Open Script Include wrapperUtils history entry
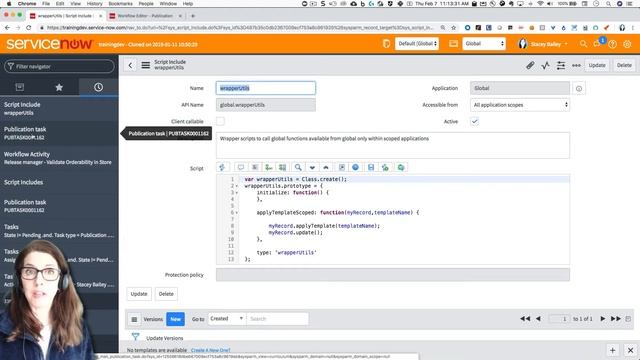The image size is (640, 360). tap(59, 109)
